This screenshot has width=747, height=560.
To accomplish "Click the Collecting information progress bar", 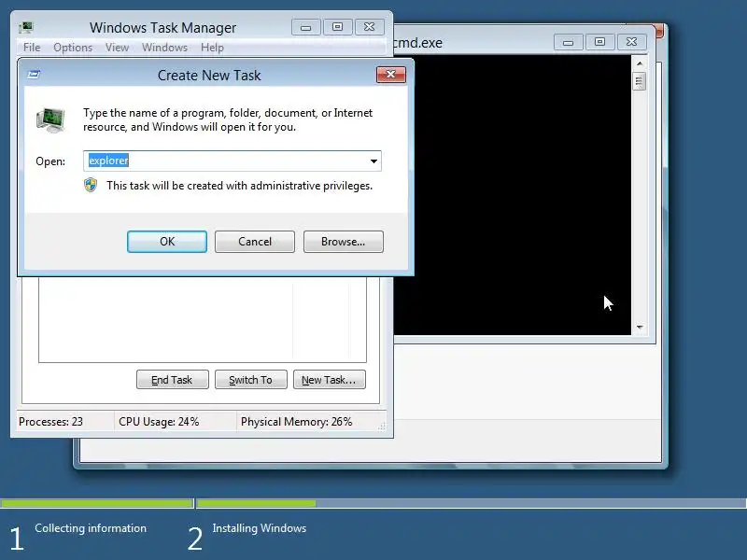I will pos(97,503).
